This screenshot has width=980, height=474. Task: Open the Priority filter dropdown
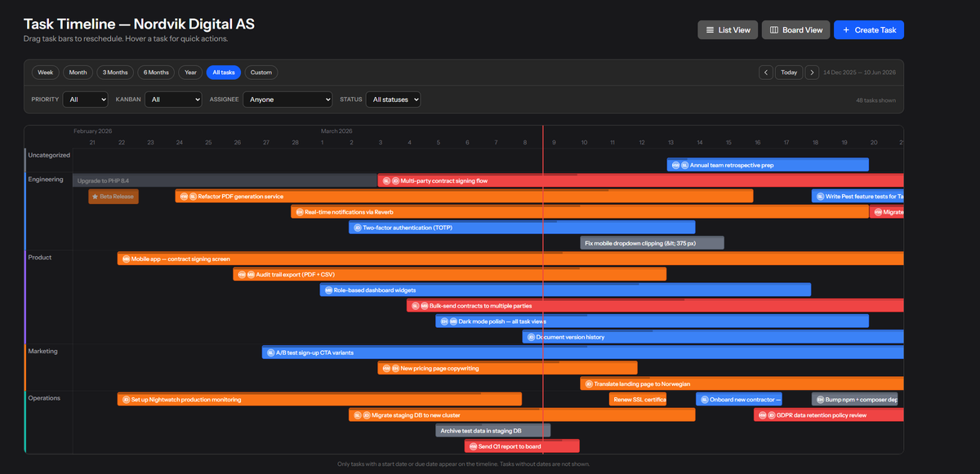click(86, 100)
